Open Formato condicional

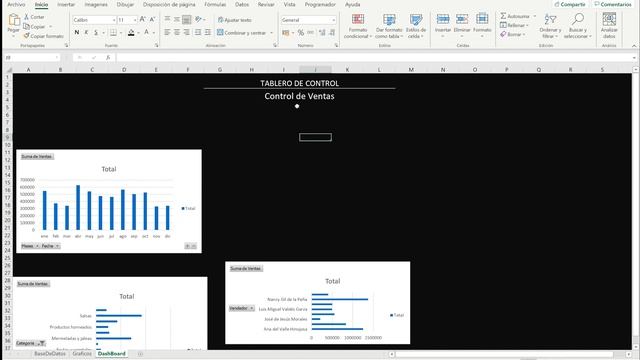(358, 26)
